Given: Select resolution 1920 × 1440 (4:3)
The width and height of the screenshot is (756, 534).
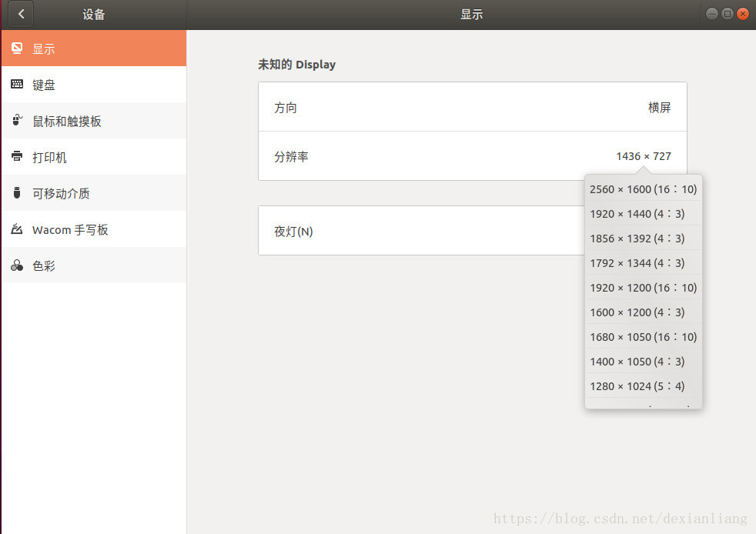Looking at the screenshot, I should [x=643, y=213].
